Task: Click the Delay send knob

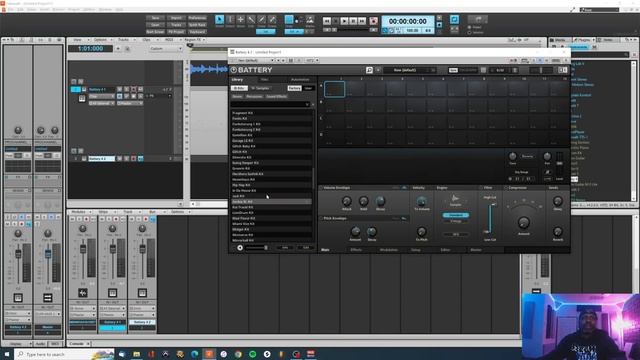Action: (x=558, y=200)
